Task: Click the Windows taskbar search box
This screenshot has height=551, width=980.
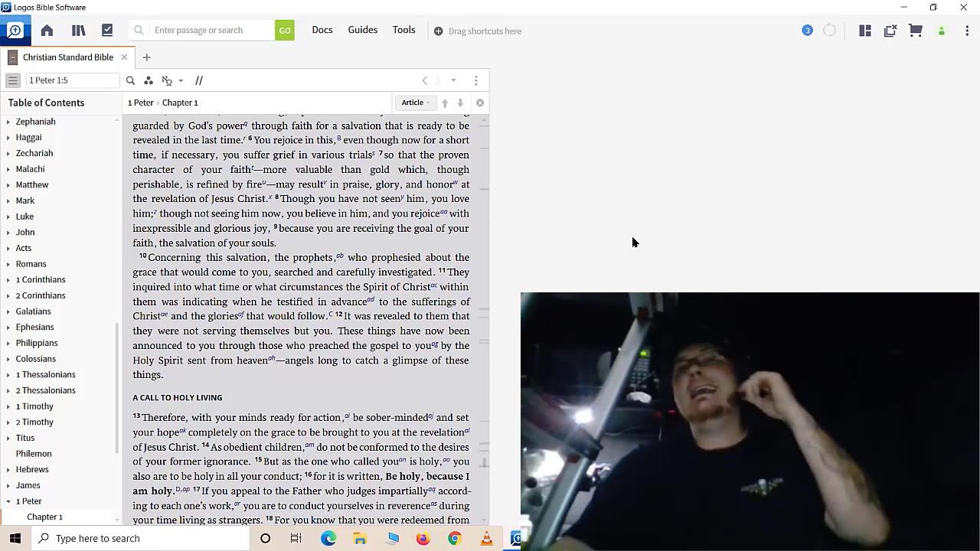Action: tap(141, 538)
